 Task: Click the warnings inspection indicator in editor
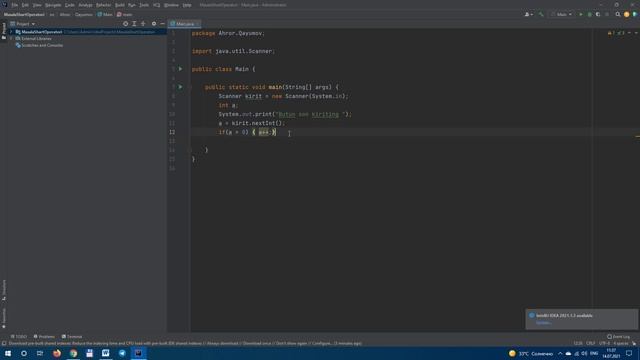click(x=616, y=33)
